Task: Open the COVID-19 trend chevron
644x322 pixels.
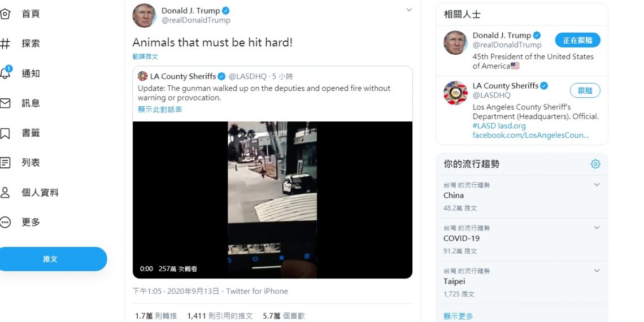Action: click(597, 228)
